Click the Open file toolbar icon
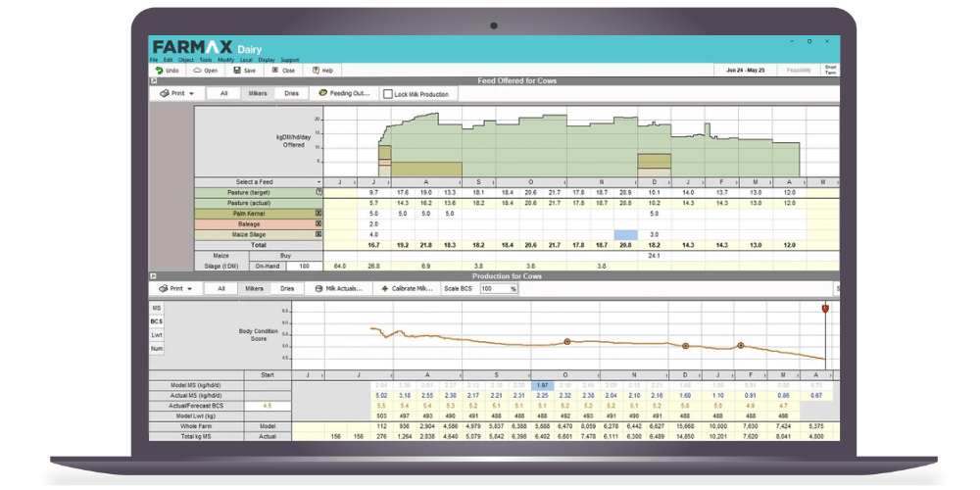Screen dimensions: 980x490 click(x=198, y=71)
